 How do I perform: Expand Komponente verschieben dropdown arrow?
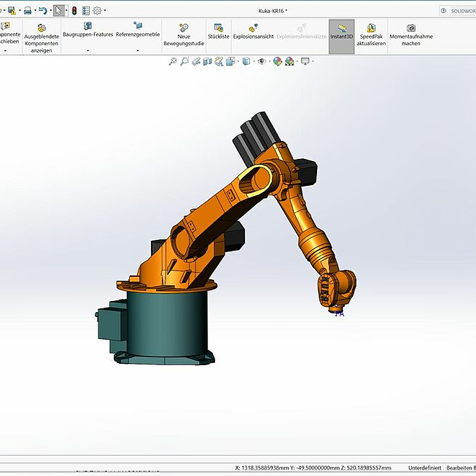6,51
